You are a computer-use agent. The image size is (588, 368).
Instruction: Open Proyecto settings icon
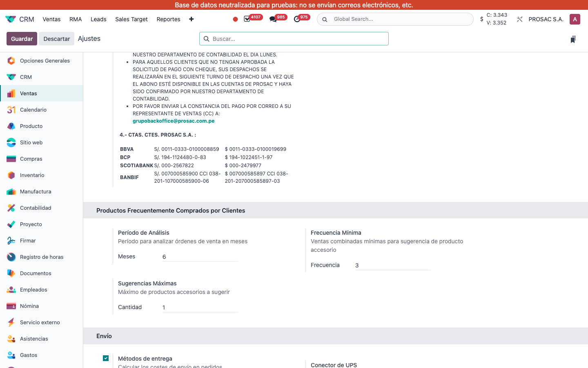tap(11, 224)
